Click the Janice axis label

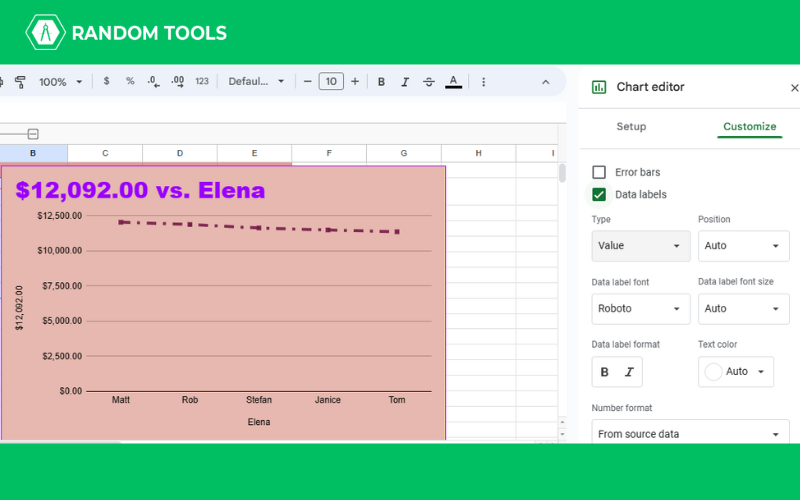[328, 400]
